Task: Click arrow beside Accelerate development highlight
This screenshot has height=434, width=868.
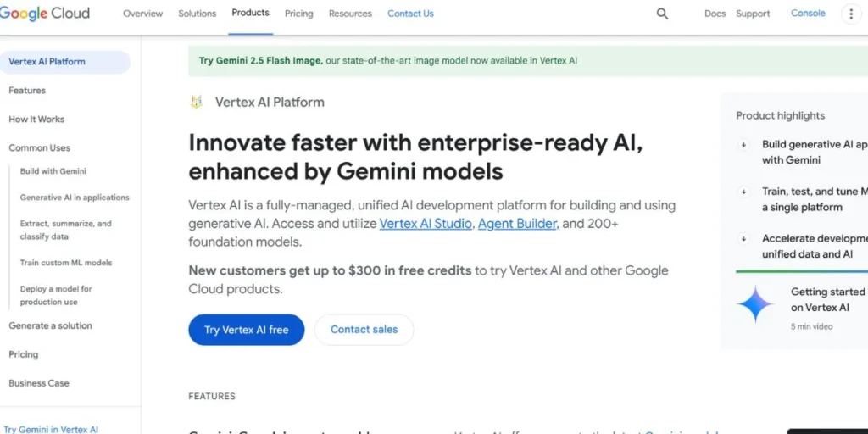Action: 744,240
